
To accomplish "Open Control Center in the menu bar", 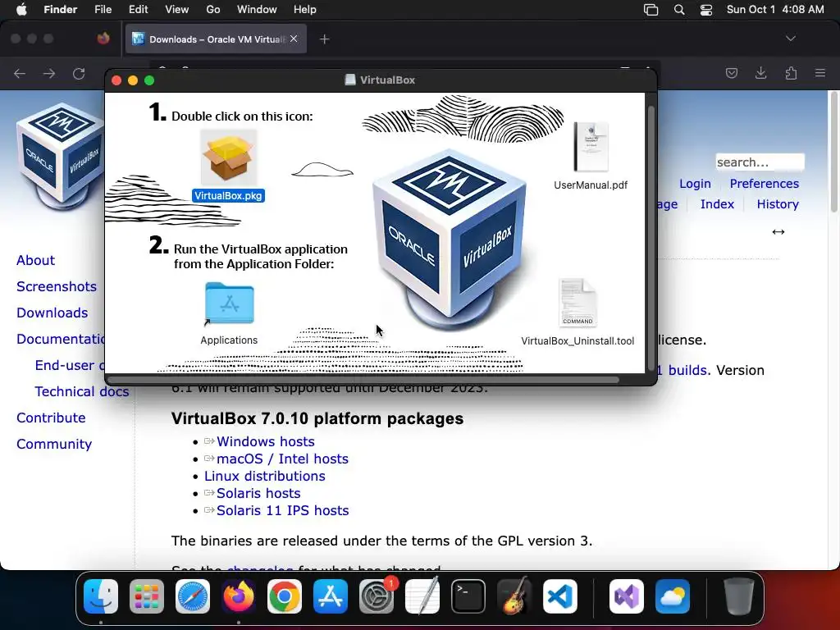I will [x=706, y=10].
